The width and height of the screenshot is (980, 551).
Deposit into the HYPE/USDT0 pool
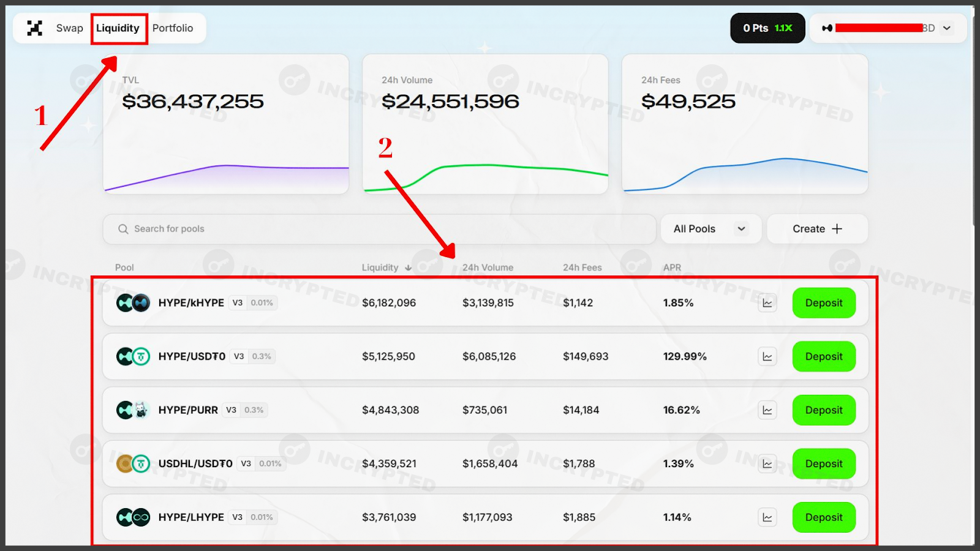coord(824,356)
